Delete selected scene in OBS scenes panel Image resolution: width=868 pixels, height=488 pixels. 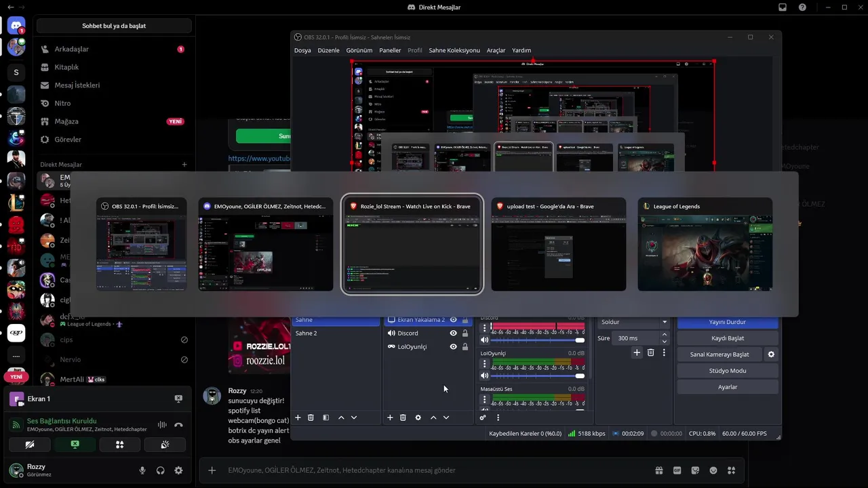tap(311, 418)
